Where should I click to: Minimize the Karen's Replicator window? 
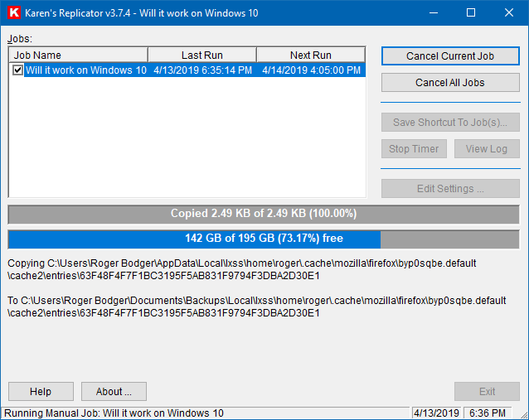[x=434, y=12]
